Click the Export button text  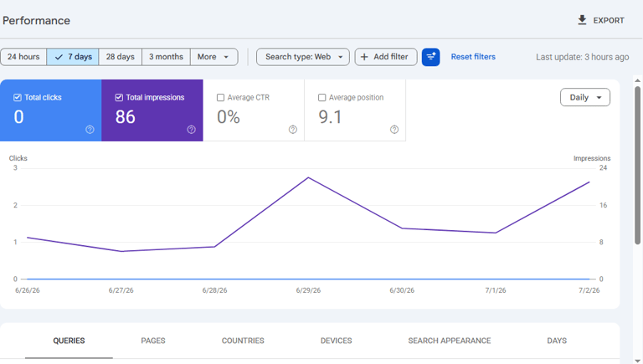(x=609, y=20)
